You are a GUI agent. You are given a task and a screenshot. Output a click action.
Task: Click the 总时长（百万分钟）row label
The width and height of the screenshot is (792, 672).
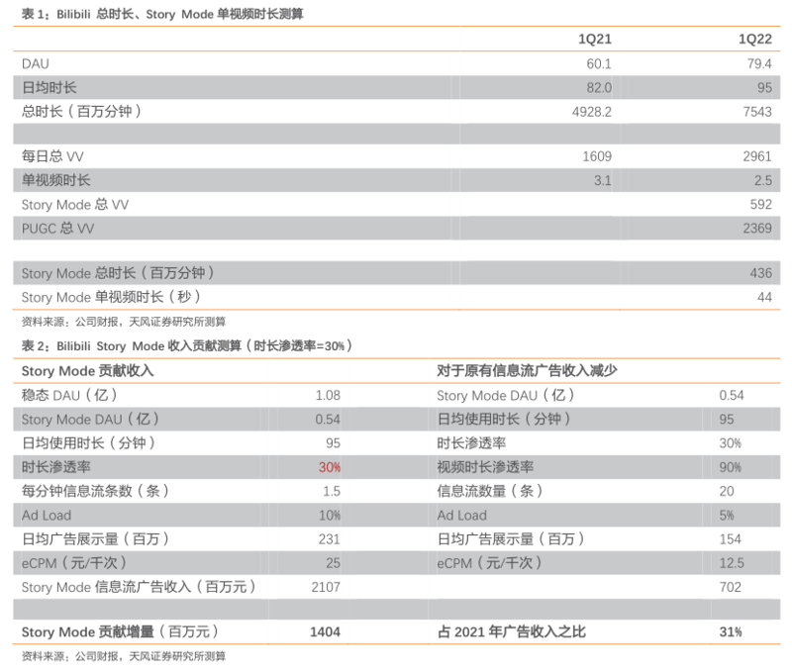(82, 112)
